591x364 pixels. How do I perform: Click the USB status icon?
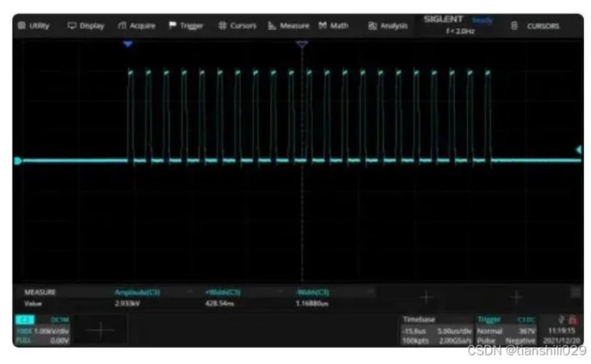click(562, 320)
